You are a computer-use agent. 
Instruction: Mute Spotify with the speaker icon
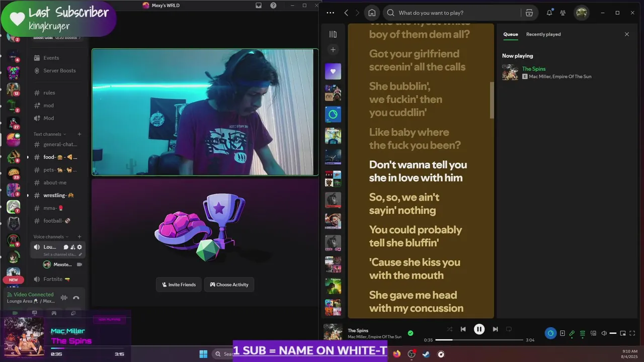click(604, 333)
